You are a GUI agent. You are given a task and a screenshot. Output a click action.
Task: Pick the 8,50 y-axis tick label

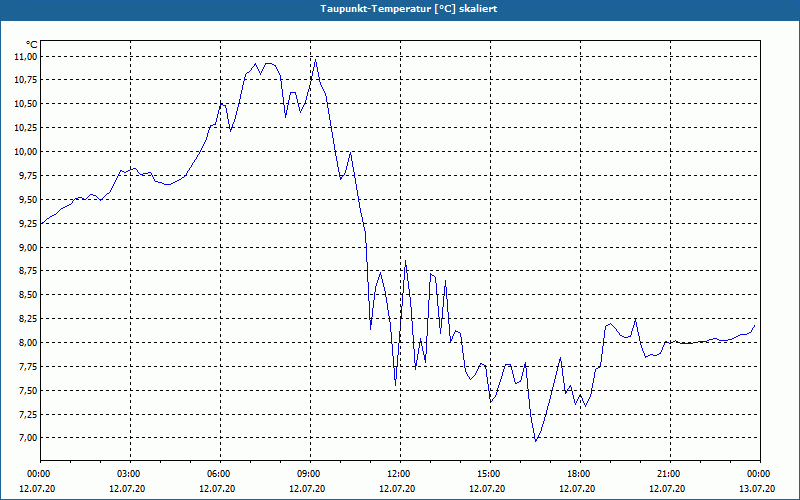point(27,295)
